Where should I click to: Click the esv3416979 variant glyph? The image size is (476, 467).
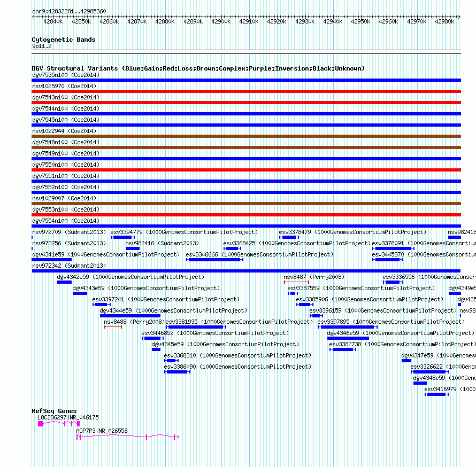pos(436,394)
